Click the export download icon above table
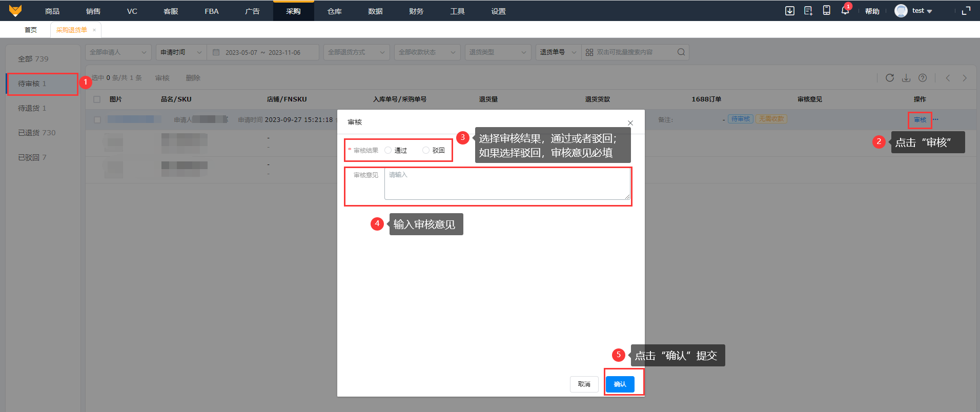The image size is (980, 412). pos(906,78)
